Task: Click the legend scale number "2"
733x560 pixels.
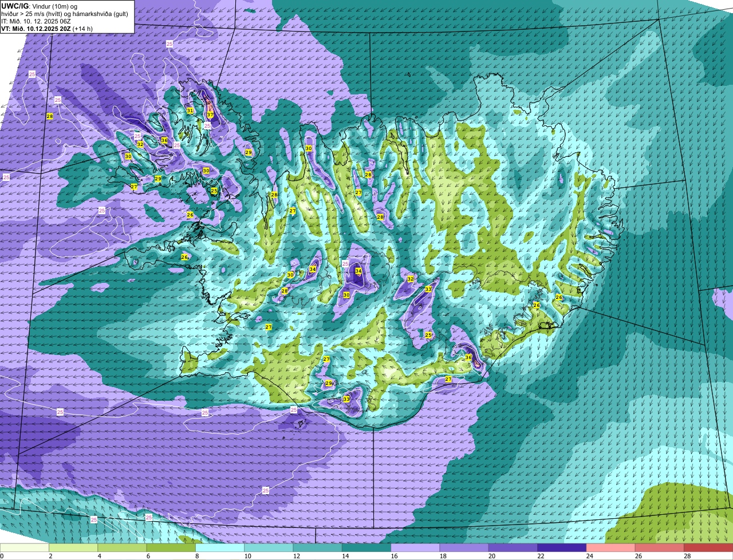Action: [50, 556]
